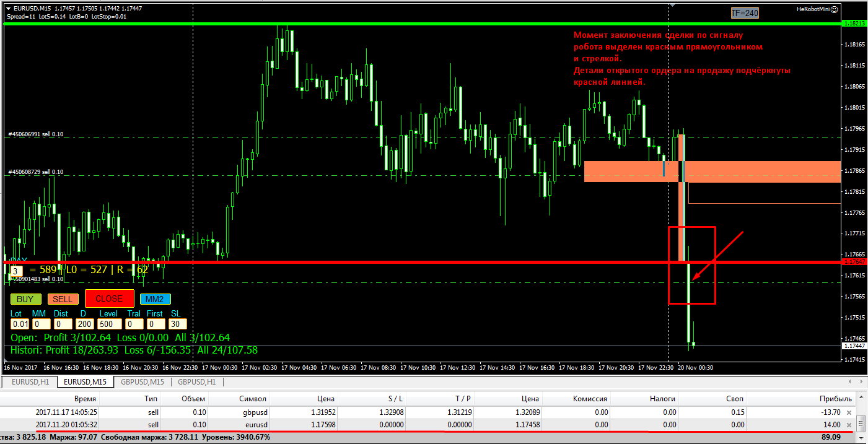
Task: Click the green 1.18213 price label
Action: (854, 23)
